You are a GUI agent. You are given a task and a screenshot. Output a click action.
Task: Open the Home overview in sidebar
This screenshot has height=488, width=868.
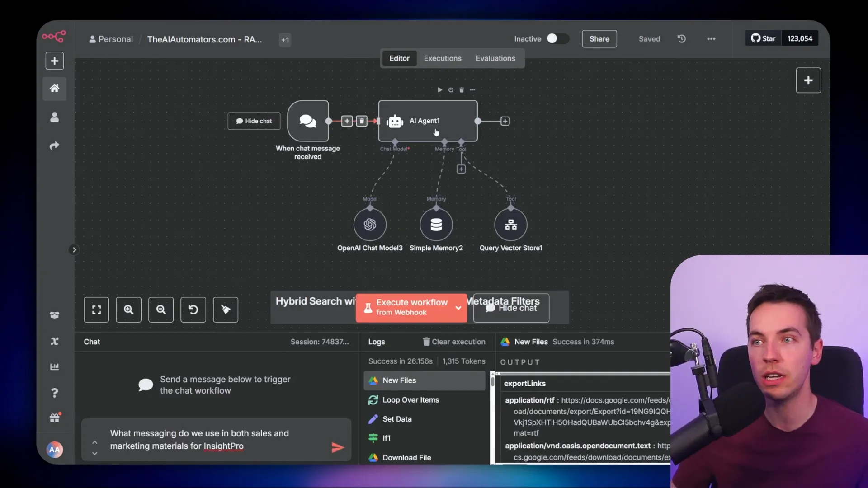tap(55, 89)
